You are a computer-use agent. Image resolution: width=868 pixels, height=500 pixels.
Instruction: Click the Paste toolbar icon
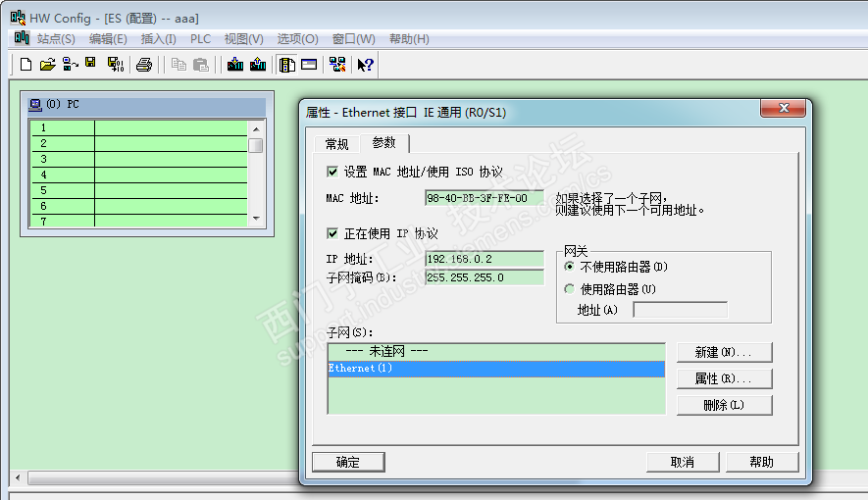[201, 65]
